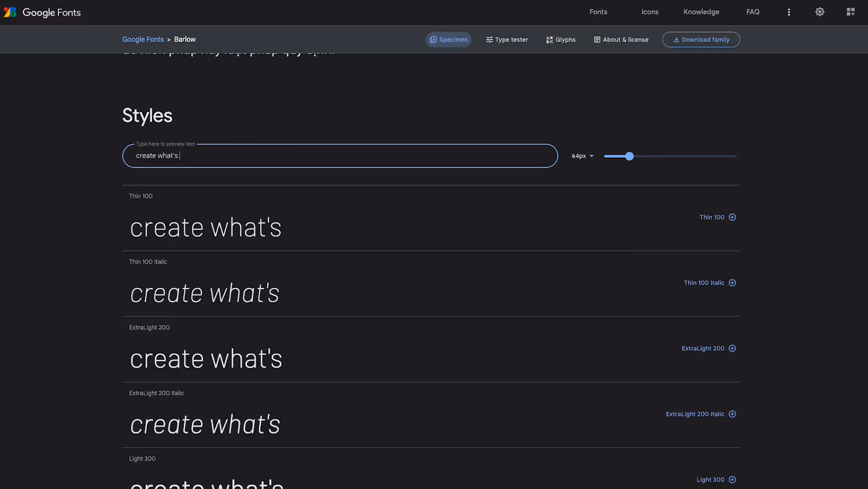The image size is (868, 489).
Task: Go to Knowledge in top navigation
Action: [x=701, y=12]
